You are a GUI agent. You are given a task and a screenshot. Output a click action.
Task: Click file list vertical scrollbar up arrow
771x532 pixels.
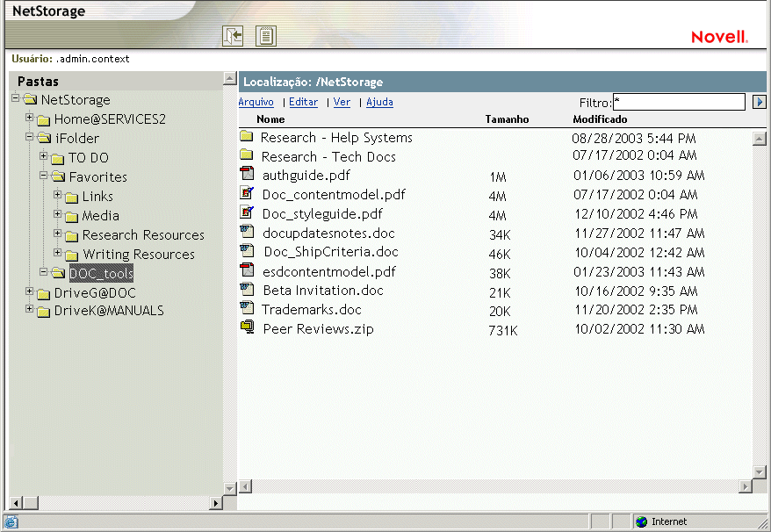pyautogui.click(x=760, y=139)
